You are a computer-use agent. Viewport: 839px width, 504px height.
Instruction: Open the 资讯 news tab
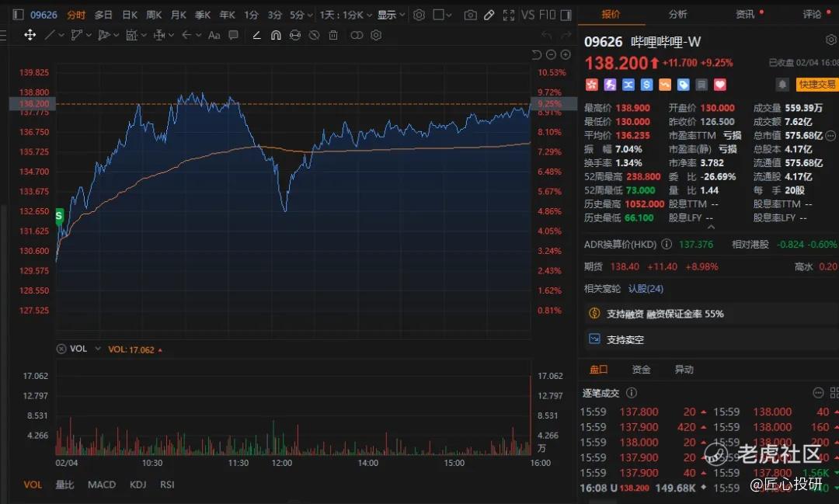(x=745, y=15)
